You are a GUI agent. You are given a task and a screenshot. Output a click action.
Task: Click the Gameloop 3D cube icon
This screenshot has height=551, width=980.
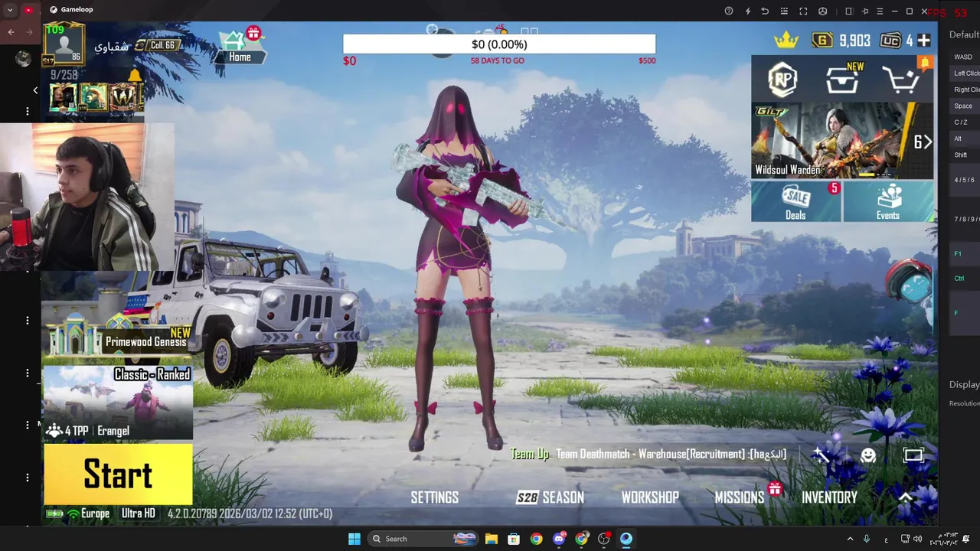coord(822,11)
